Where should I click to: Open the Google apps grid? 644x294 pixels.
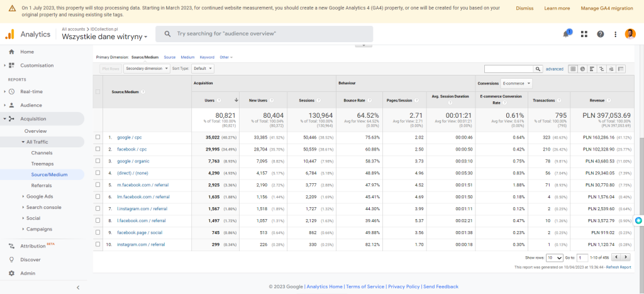point(584,34)
